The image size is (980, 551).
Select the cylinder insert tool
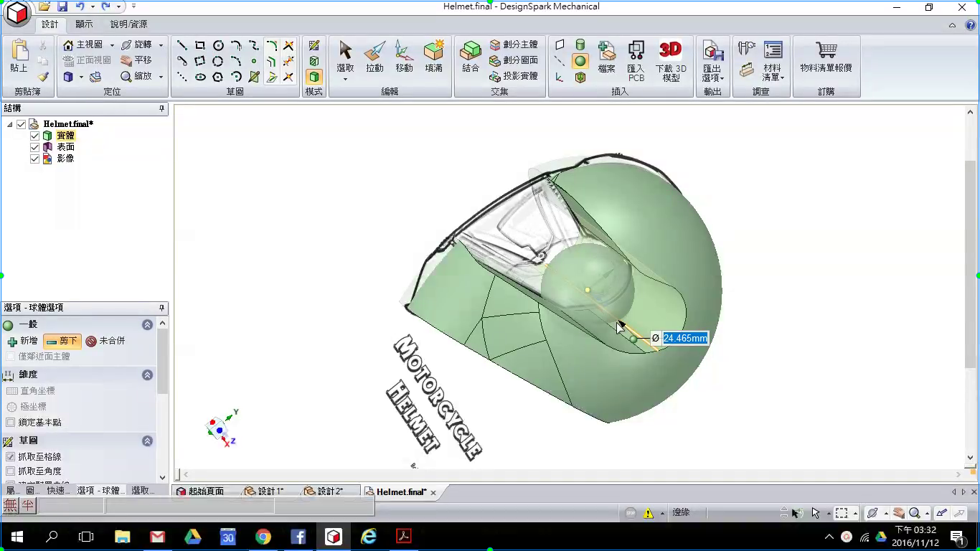tap(580, 44)
